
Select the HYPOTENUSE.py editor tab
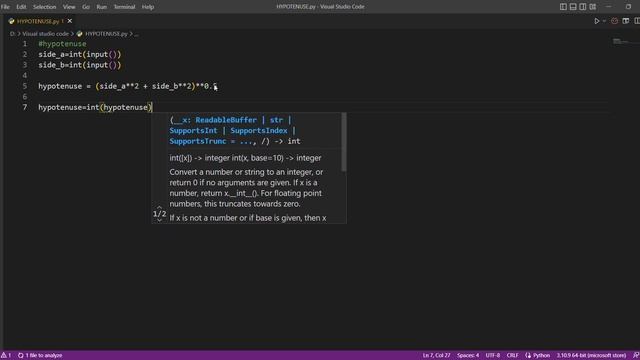coord(40,21)
